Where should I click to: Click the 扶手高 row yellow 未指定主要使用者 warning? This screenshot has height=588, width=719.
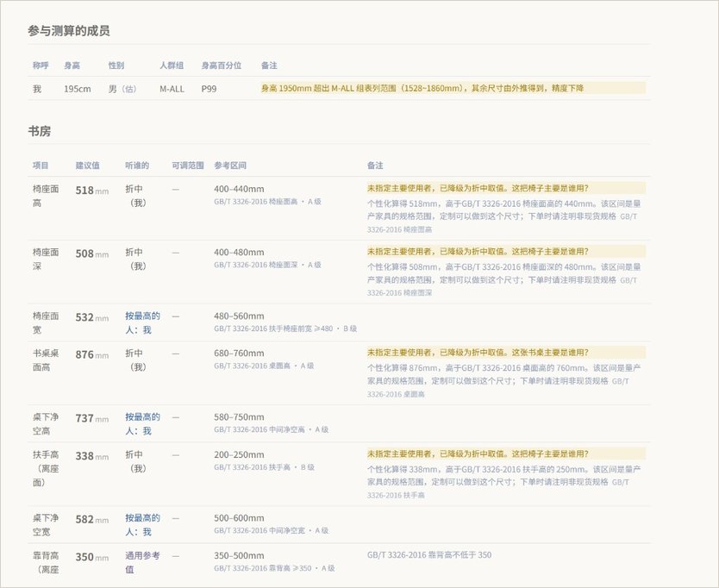[x=506, y=454]
